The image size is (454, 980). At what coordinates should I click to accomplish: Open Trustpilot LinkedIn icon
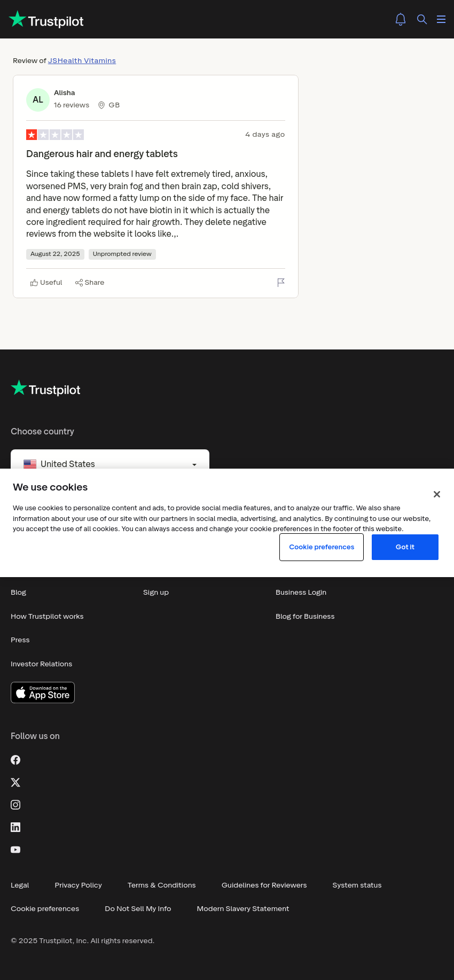(15, 827)
